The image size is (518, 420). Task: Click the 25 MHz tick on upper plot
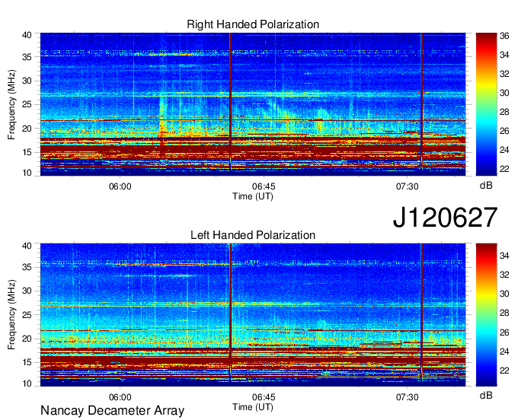[27, 104]
